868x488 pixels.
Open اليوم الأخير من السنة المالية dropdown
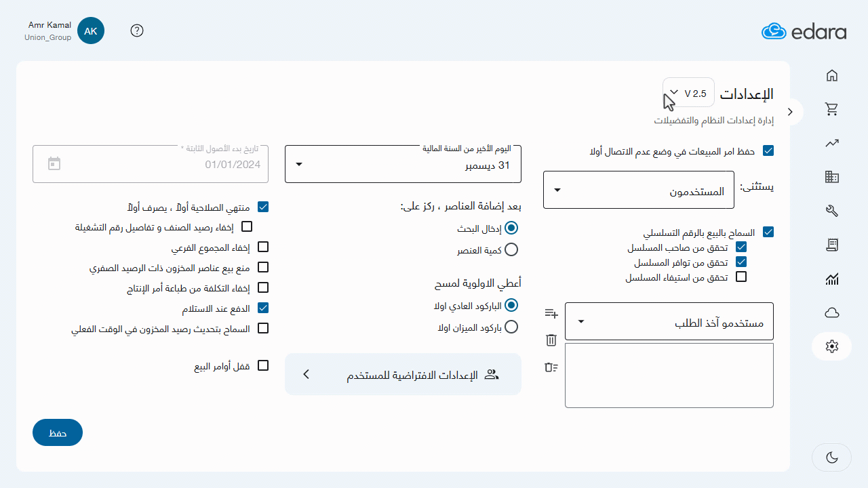pos(403,164)
